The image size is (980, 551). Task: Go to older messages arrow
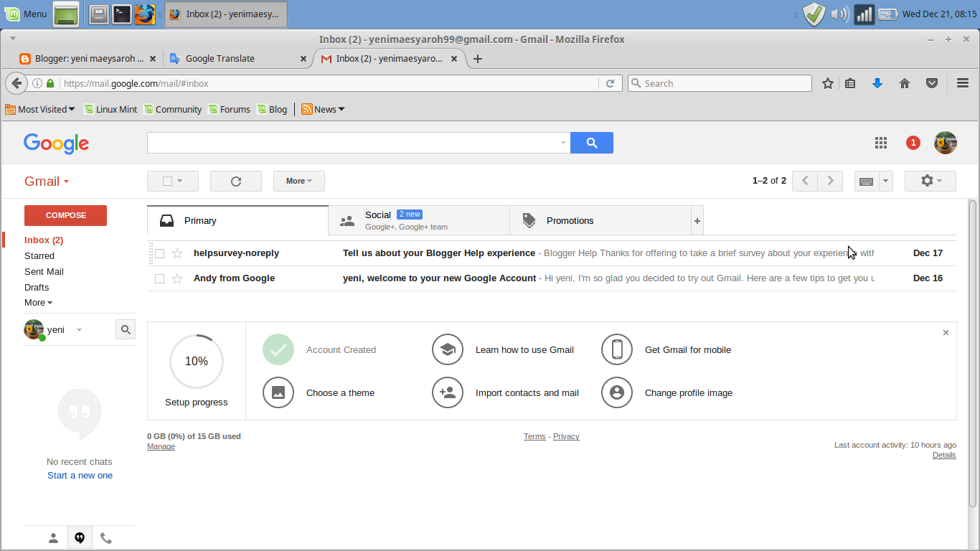(x=830, y=181)
